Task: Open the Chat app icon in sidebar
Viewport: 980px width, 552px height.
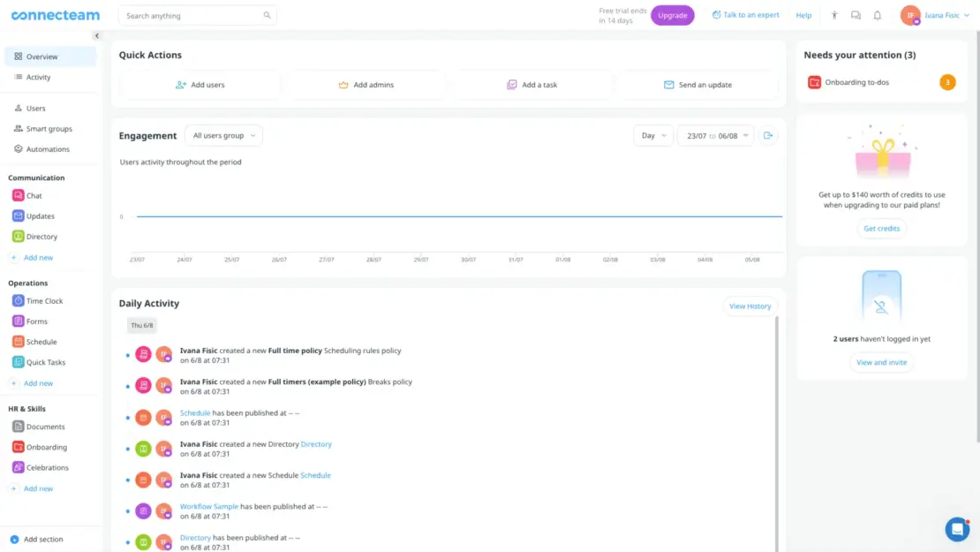Action: tap(19, 196)
